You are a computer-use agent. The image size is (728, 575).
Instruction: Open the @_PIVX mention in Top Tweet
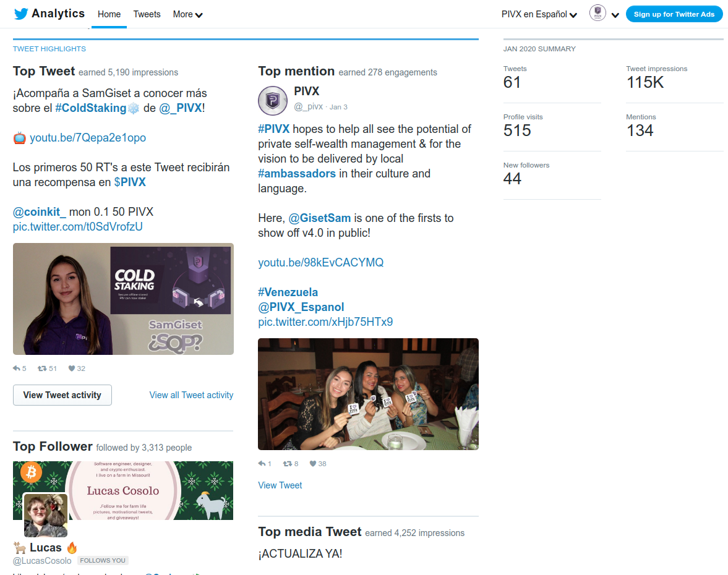click(x=180, y=108)
